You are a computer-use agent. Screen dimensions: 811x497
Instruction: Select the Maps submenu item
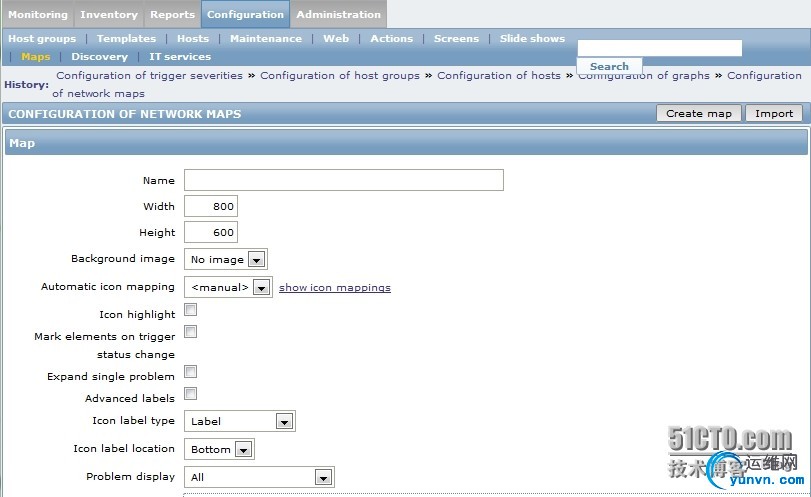click(36, 56)
